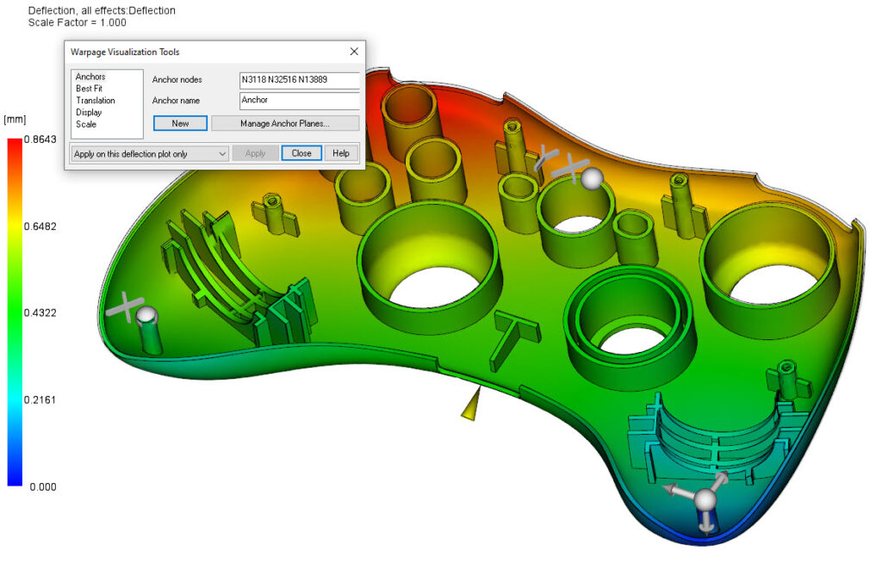Click the Scale Factor = 1.000 text
This screenshot has height=588, width=882.
77,22
